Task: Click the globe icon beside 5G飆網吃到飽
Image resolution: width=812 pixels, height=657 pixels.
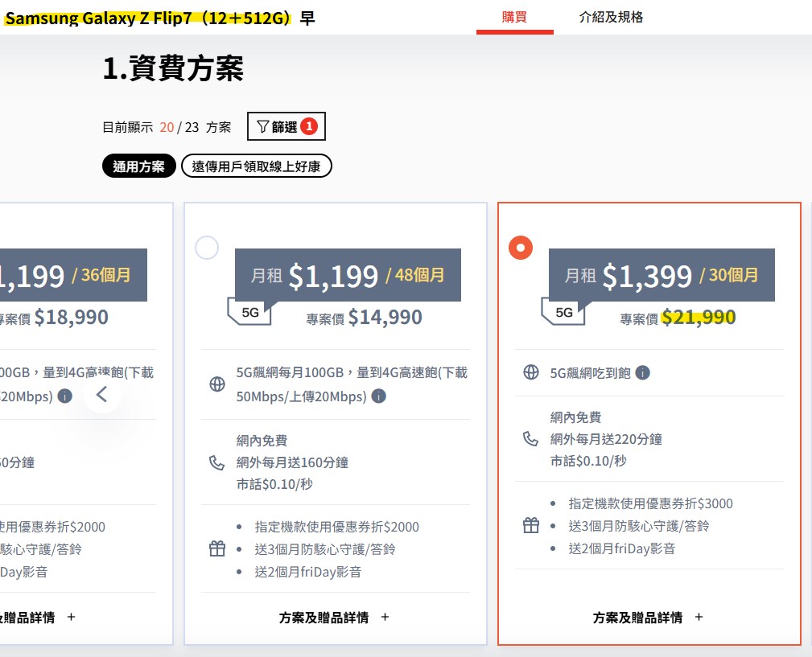Action: click(x=531, y=372)
